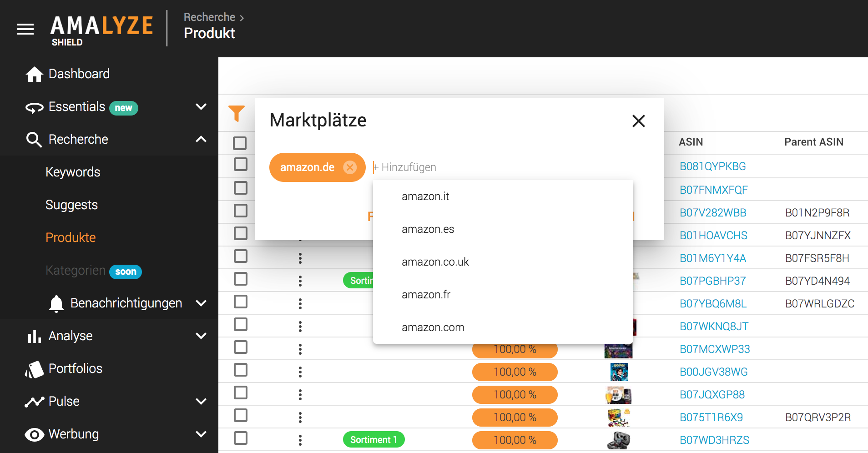868x453 pixels.
Task: Open product thumbnail for B00JGV38WG
Action: [619, 372]
